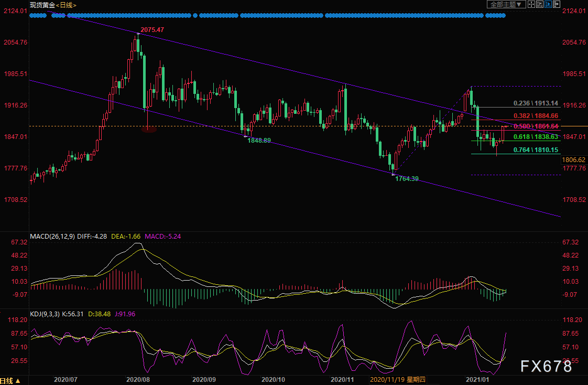
Task: Click the fit-chart-to-range icon
Action: 539,5
